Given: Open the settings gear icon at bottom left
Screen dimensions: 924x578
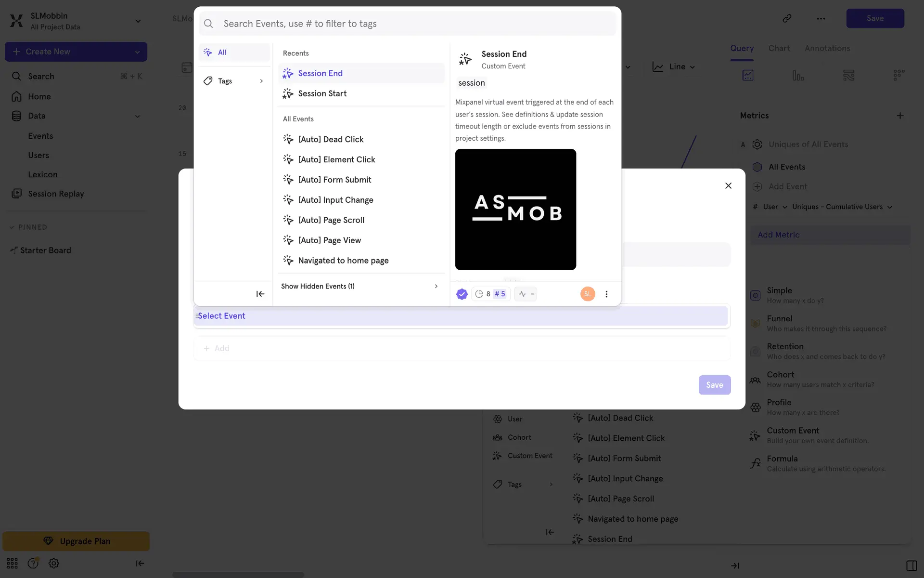Looking at the screenshot, I should tap(54, 563).
